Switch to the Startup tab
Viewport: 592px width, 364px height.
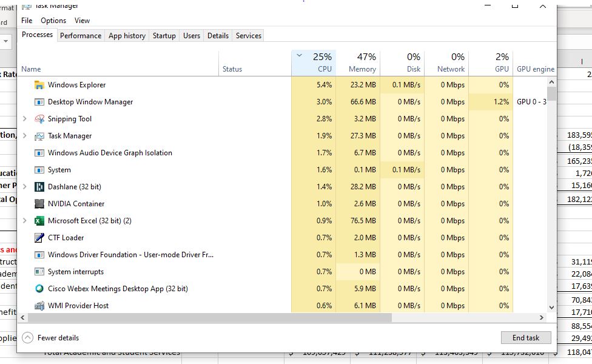164,36
